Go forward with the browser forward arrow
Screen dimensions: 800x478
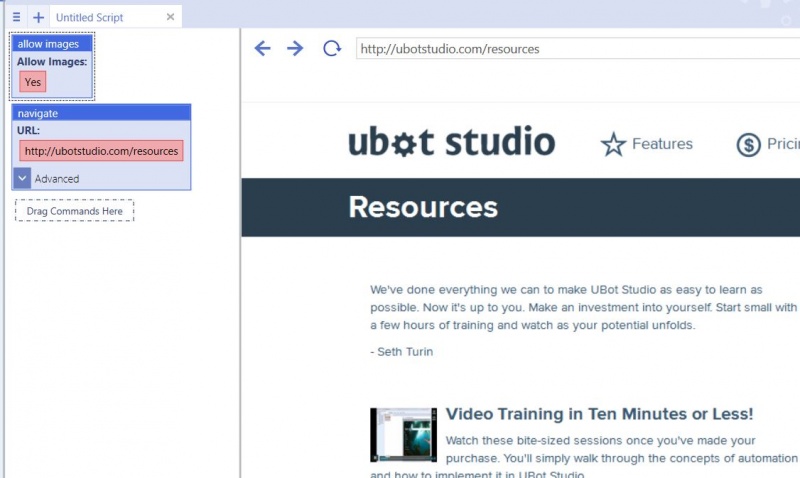click(x=295, y=48)
